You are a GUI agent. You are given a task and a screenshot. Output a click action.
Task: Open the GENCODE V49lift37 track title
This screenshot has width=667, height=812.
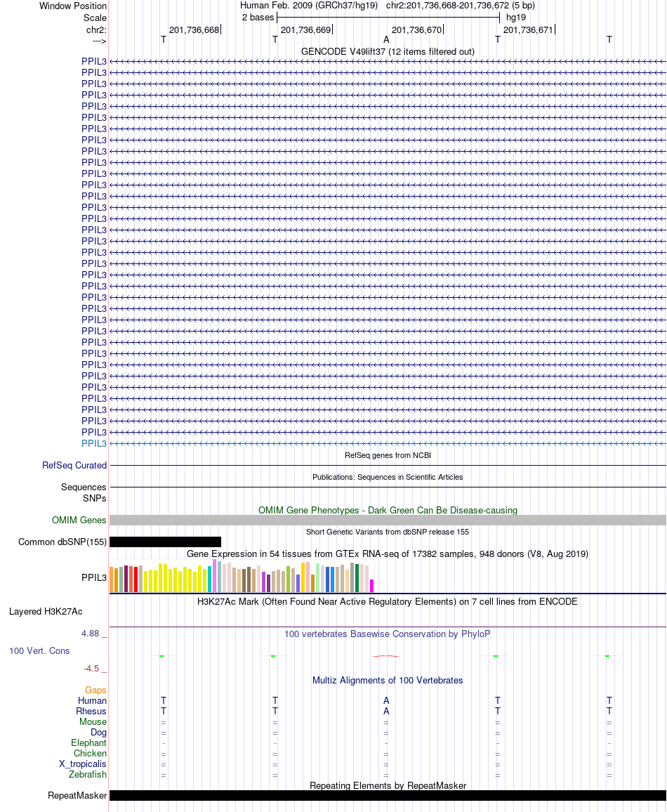point(388,52)
